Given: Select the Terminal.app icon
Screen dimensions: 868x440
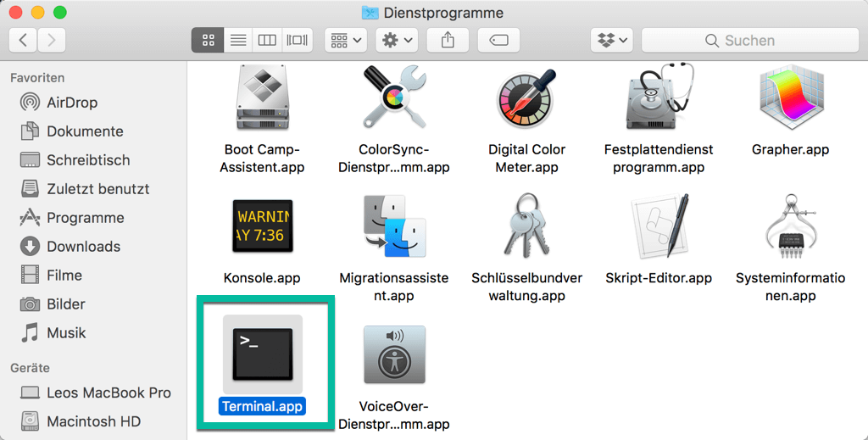Looking at the screenshot, I should (263, 354).
